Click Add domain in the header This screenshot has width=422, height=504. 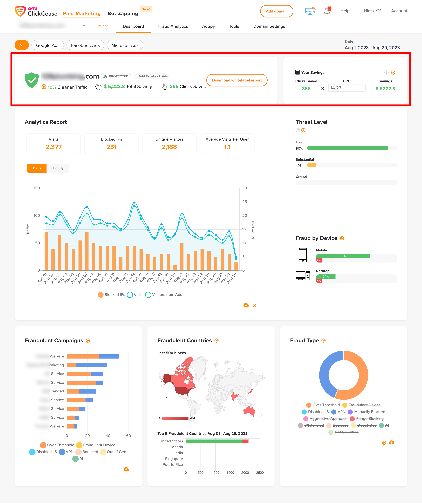[277, 11]
